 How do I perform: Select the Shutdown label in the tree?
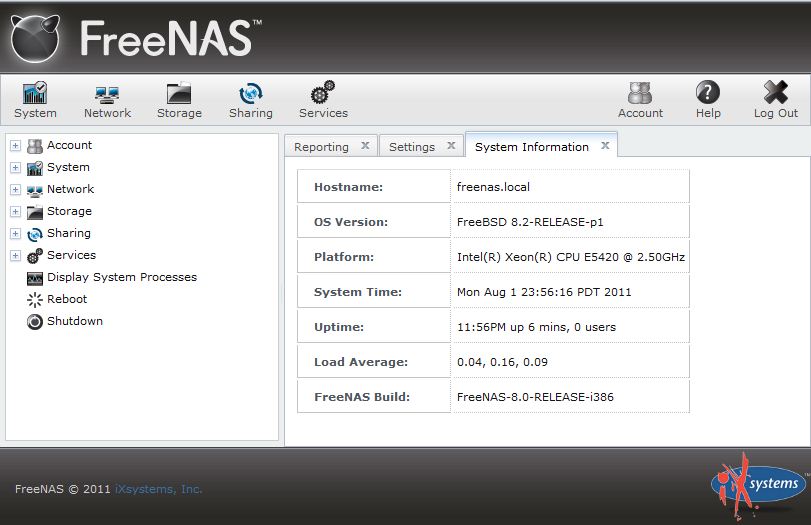point(74,321)
